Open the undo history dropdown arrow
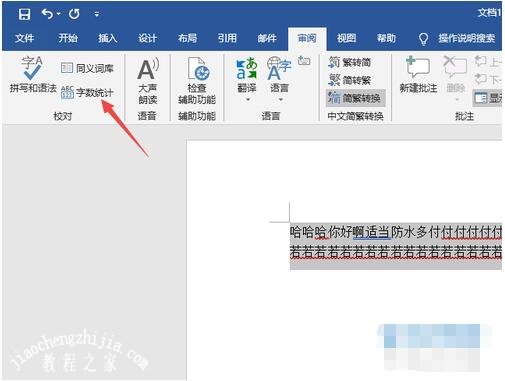This screenshot has height=381, width=505. click(59, 14)
